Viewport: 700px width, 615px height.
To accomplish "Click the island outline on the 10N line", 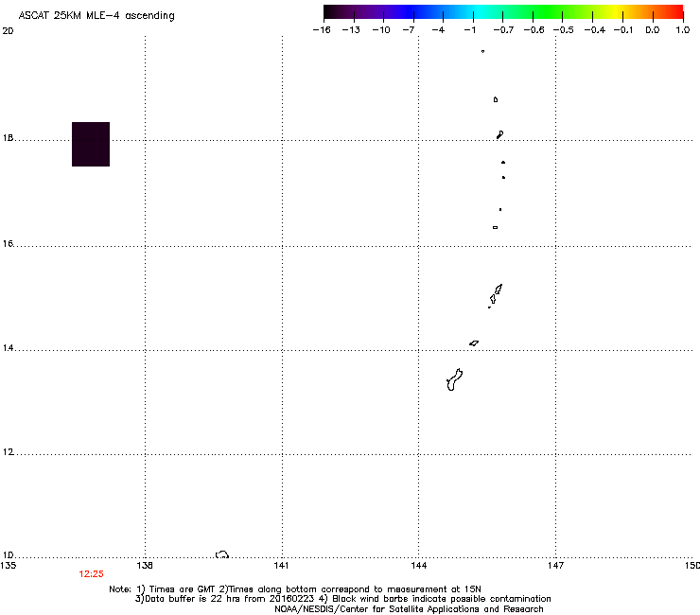I will 222,554.
